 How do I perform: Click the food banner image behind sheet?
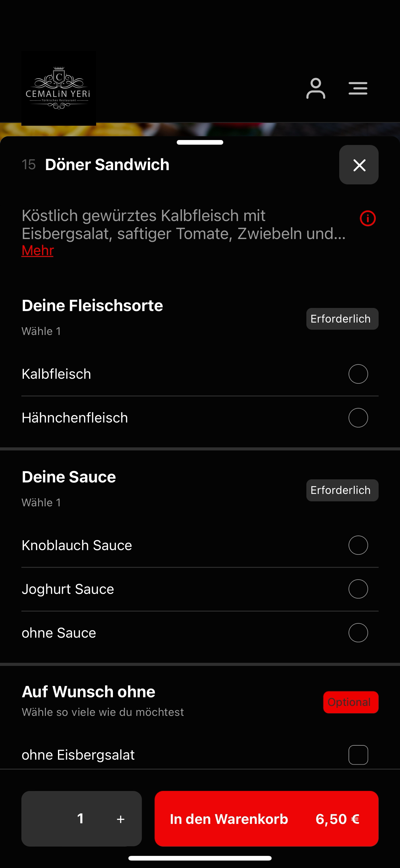(200, 129)
